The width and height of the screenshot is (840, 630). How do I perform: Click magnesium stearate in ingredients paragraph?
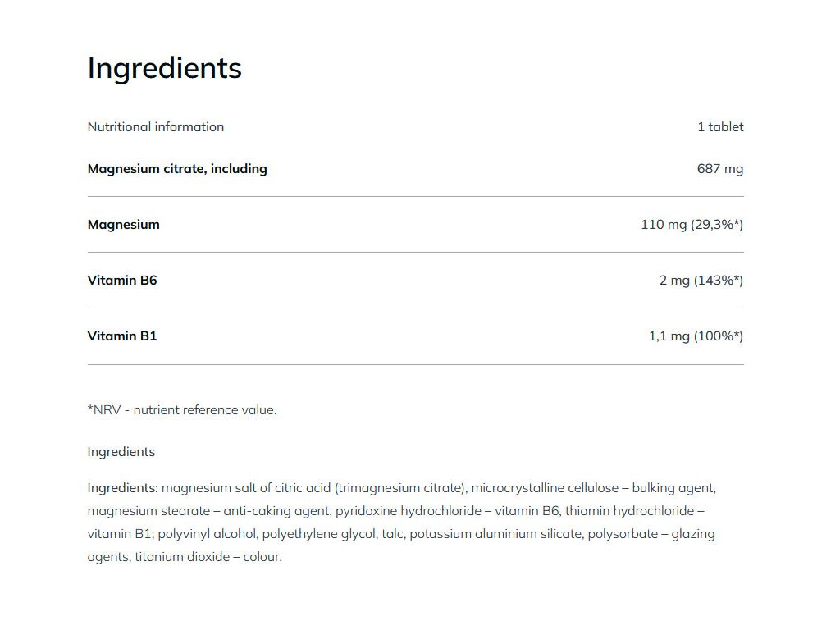pyautogui.click(x=149, y=511)
